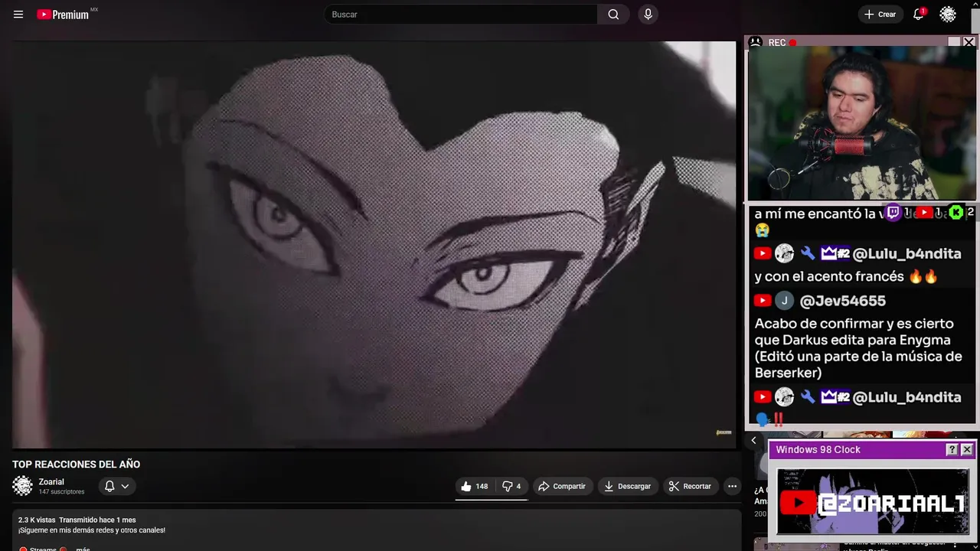Select '¡Sígueme en mis demás redes' description
Viewport: 980px width, 551px height.
coord(92,530)
